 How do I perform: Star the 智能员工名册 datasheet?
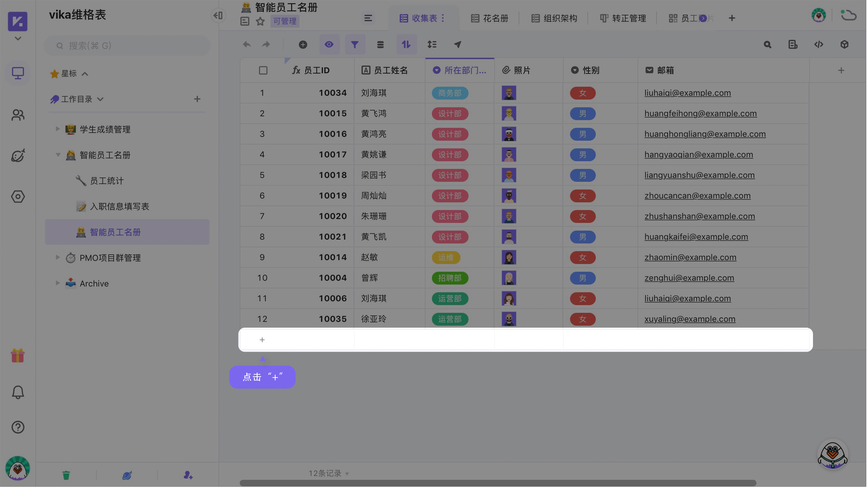point(260,21)
